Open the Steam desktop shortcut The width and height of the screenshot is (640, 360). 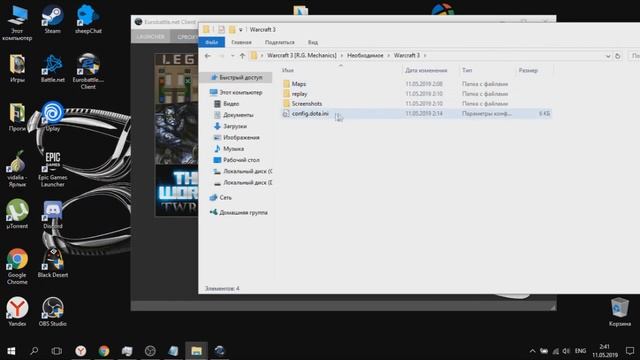(52, 19)
